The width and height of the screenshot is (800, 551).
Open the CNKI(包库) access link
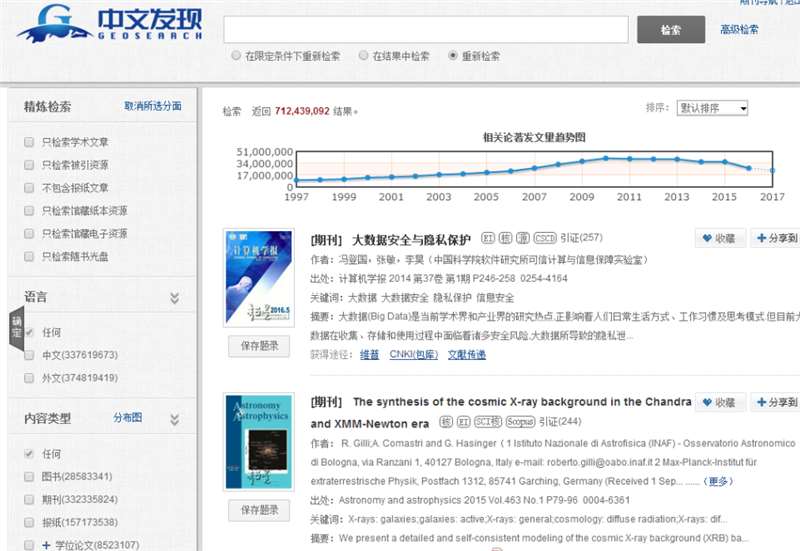413,354
